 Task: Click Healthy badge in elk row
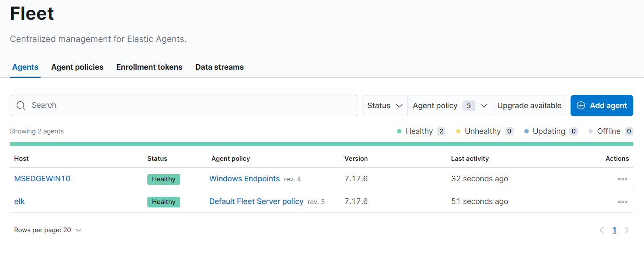pyautogui.click(x=164, y=202)
